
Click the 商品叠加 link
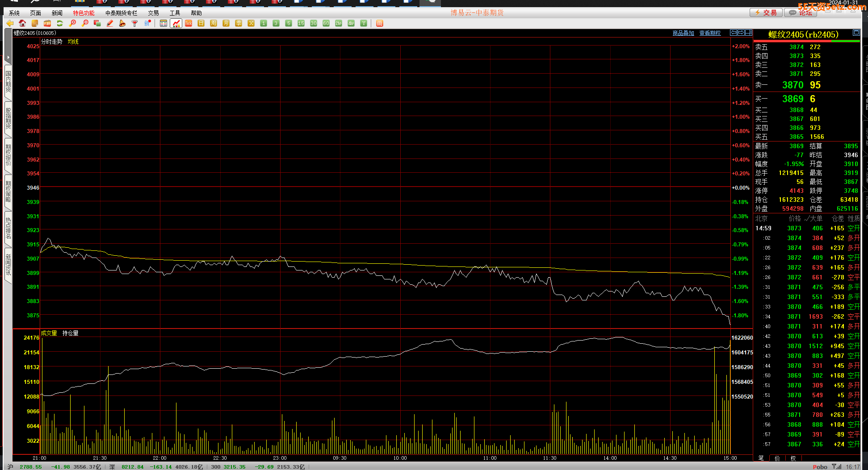(683, 33)
